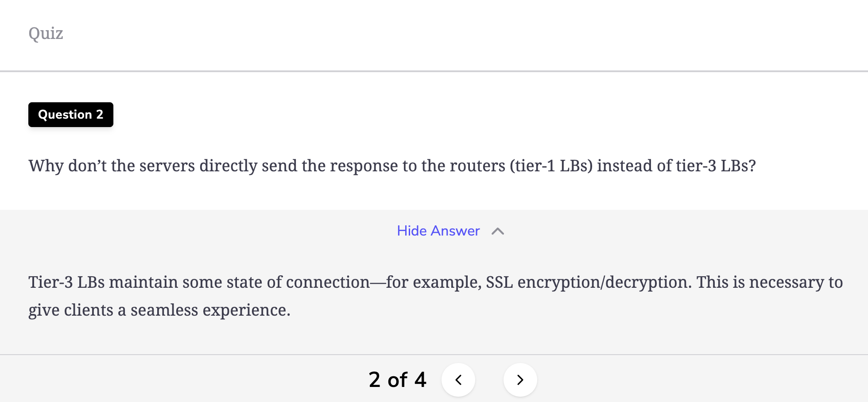Click the number 4 in the pagination counter
The width and height of the screenshot is (868, 402).
click(x=420, y=379)
